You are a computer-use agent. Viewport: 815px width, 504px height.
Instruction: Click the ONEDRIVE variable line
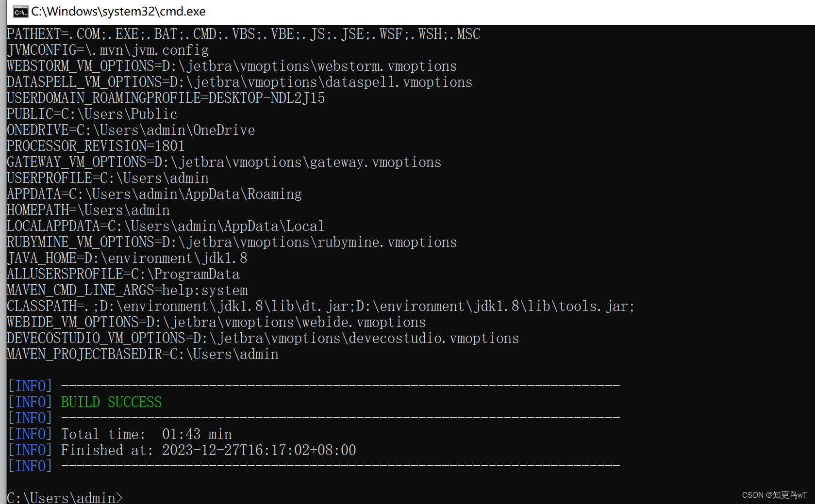pyautogui.click(x=131, y=130)
